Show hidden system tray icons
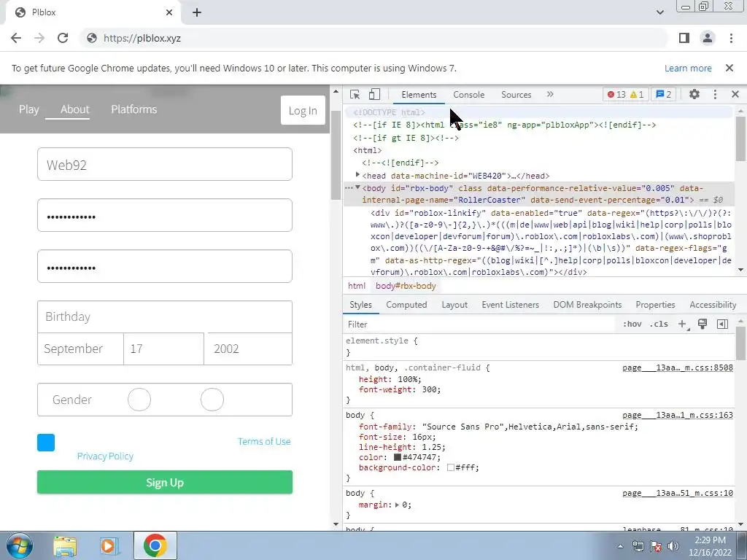The height and width of the screenshot is (560, 747). click(x=620, y=546)
